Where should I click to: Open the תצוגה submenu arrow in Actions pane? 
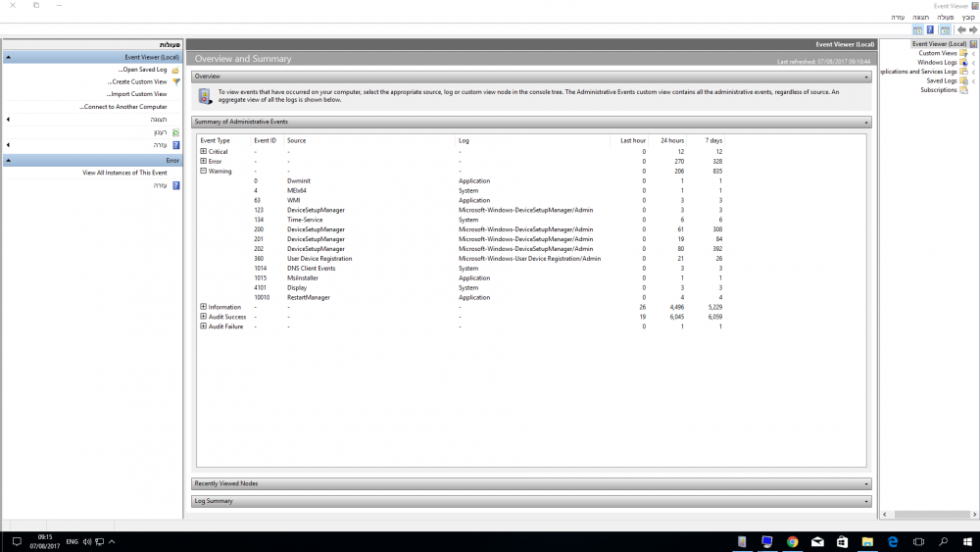[8, 120]
